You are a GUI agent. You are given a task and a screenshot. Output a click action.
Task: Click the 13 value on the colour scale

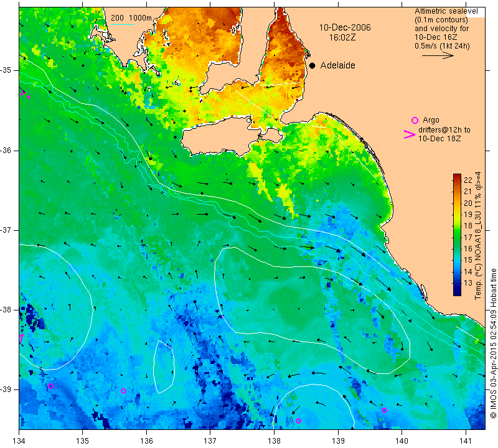click(x=468, y=283)
